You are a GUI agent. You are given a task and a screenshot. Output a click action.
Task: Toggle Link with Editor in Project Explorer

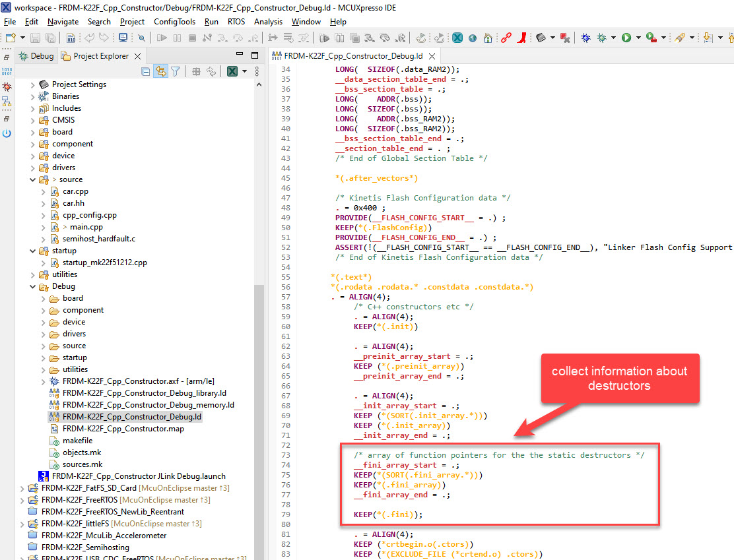pyautogui.click(x=160, y=71)
